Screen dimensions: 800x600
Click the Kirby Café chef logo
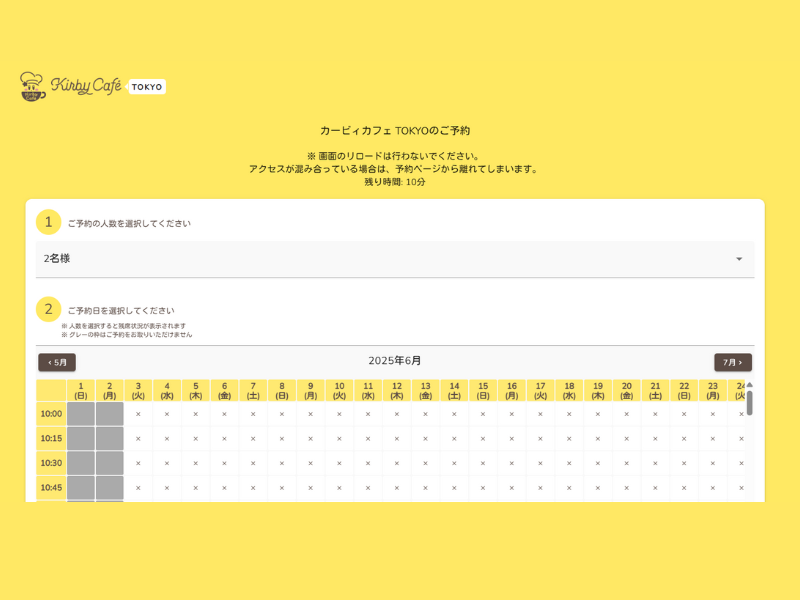pyautogui.click(x=33, y=86)
